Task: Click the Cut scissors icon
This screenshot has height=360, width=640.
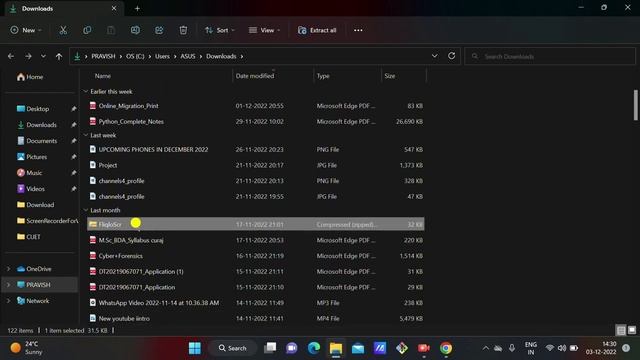Action: [63, 30]
